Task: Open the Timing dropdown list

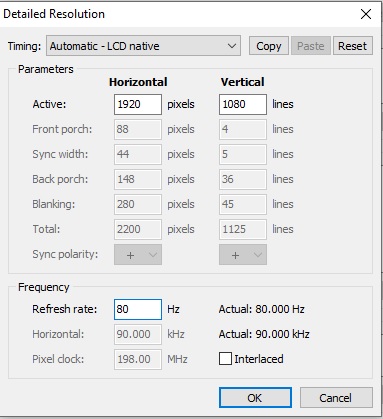Action: (x=143, y=46)
